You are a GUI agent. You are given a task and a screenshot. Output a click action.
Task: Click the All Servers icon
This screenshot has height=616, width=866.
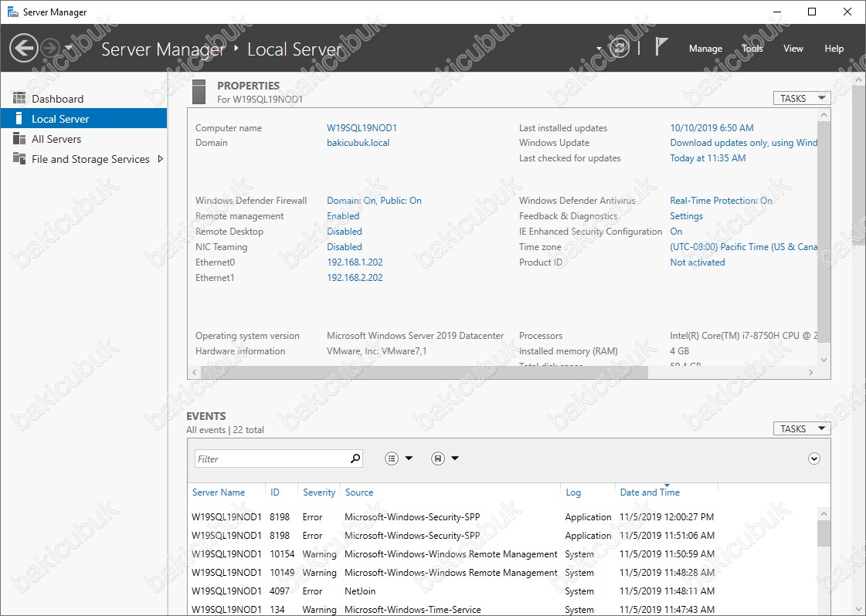pos(19,138)
